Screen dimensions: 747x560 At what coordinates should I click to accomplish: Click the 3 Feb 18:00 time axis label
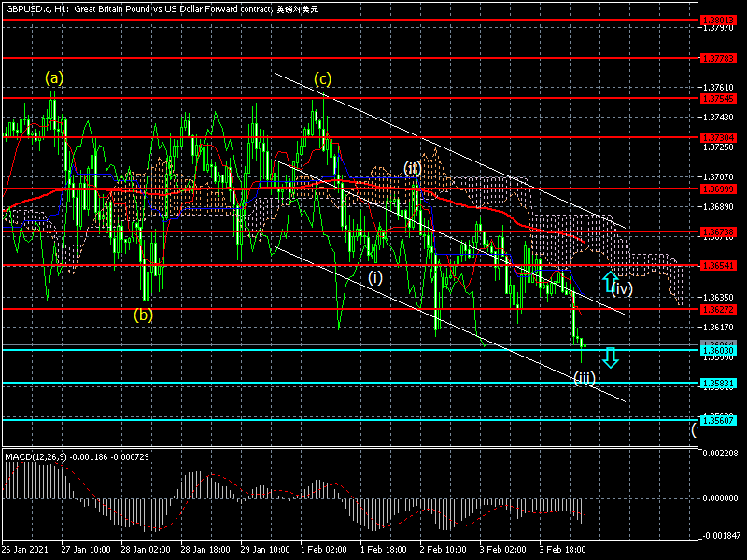(565, 552)
